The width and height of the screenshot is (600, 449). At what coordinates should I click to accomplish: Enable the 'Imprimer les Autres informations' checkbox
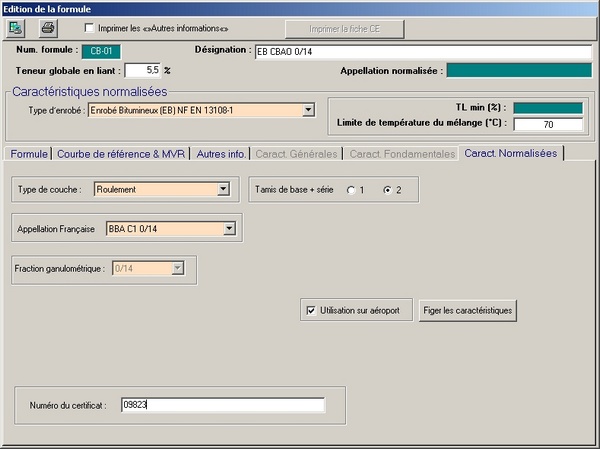coord(90,28)
